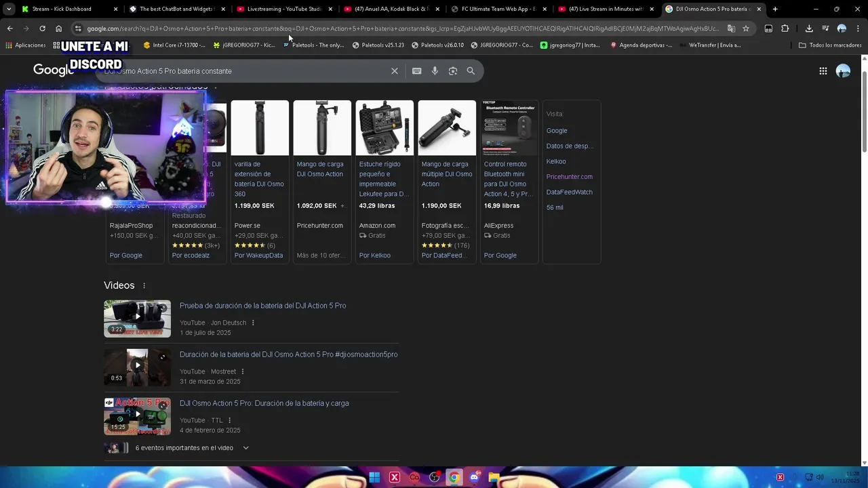
Task: Open File Explorer from the taskbar
Action: click(494, 477)
